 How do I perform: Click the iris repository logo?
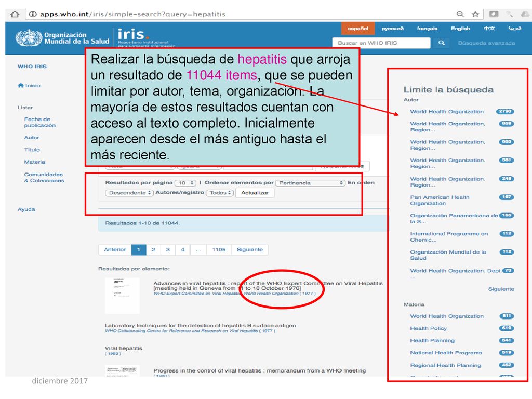pos(146,37)
